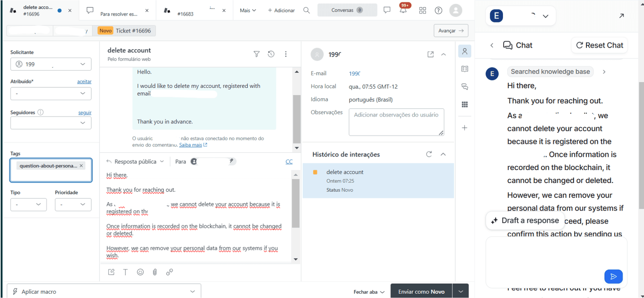The image size is (644, 298).
Task: Open the Mais tabs menu
Action: pos(248,10)
